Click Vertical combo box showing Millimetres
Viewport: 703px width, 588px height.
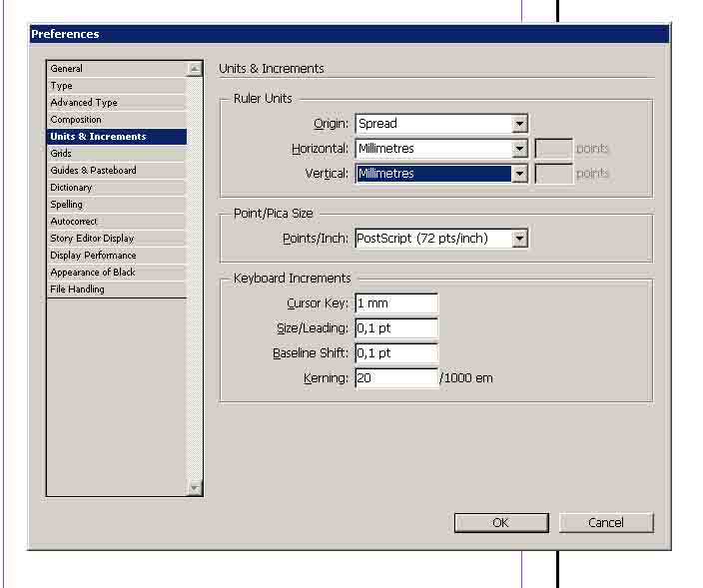pos(441,174)
